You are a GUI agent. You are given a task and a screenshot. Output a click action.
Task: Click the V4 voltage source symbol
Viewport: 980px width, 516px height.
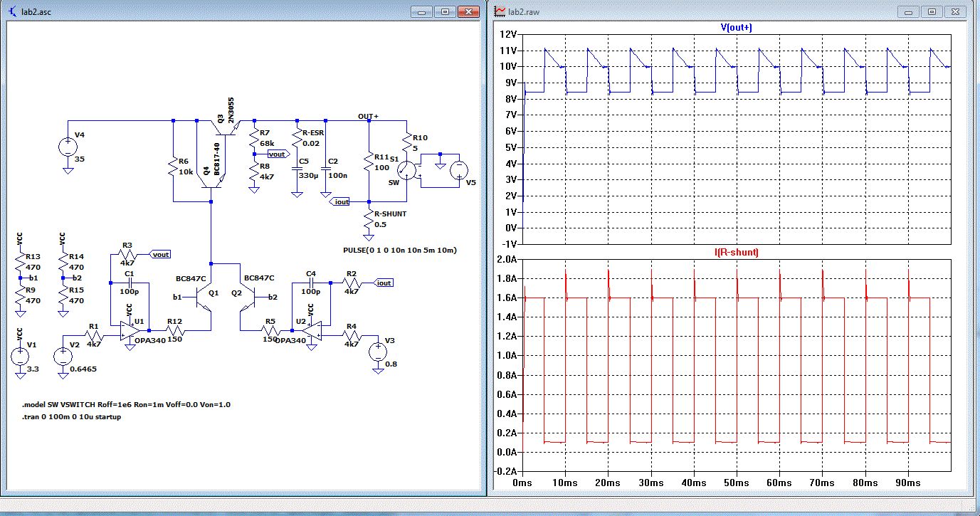click(x=68, y=147)
